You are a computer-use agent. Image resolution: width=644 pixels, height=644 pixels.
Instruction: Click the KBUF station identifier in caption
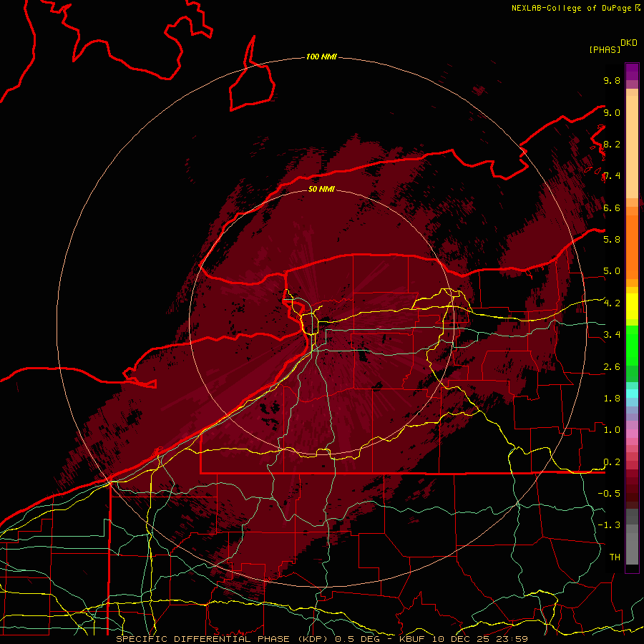(x=414, y=639)
